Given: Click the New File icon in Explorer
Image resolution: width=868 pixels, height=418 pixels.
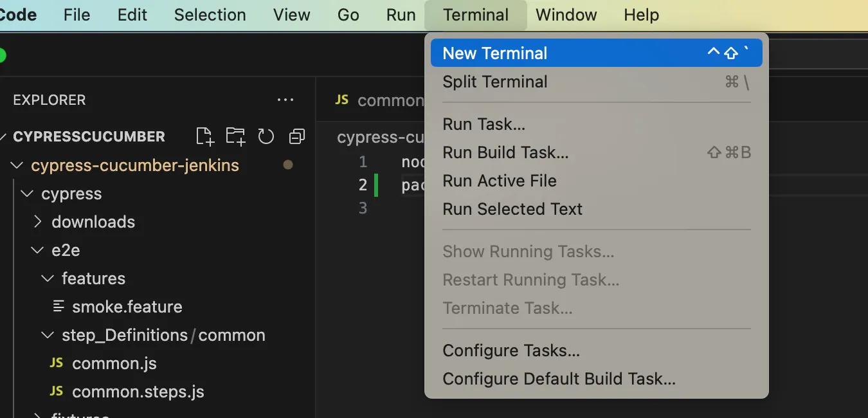Looking at the screenshot, I should coord(204,136).
